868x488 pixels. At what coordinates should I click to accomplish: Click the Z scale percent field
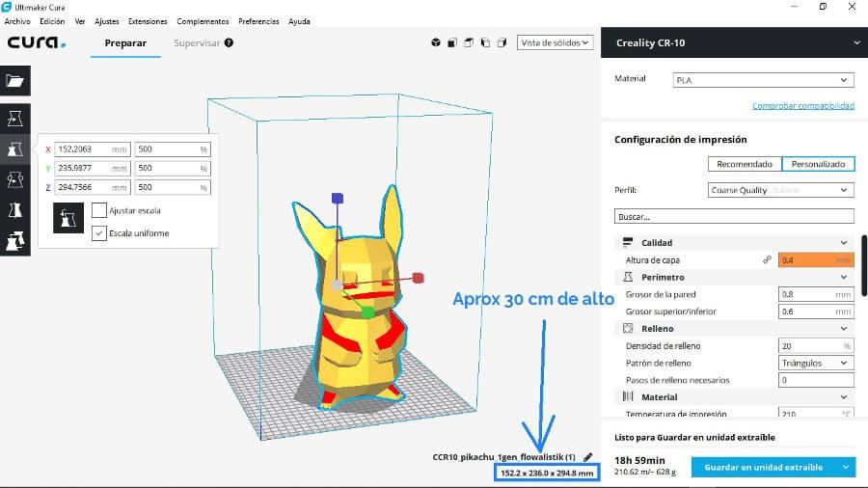pyautogui.click(x=173, y=187)
